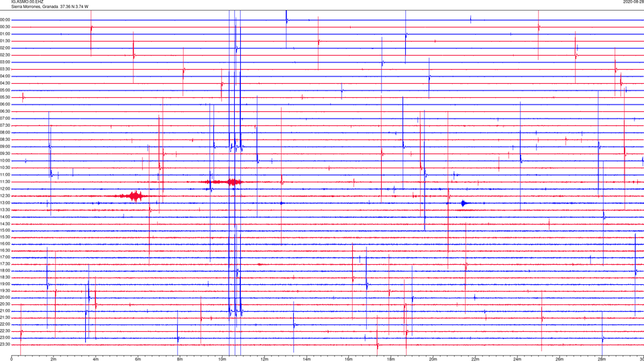Select the 21:00 time row label
This screenshot has width=644, height=362.
(5, 311)
